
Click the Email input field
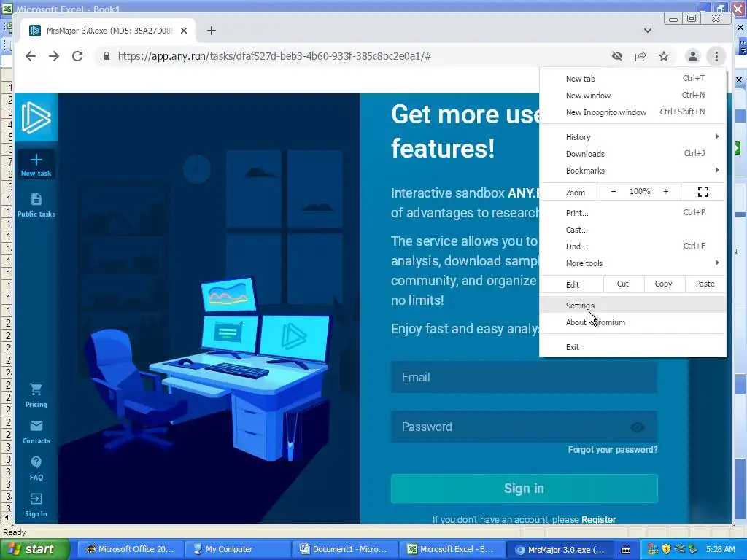(x=524, y=377)
